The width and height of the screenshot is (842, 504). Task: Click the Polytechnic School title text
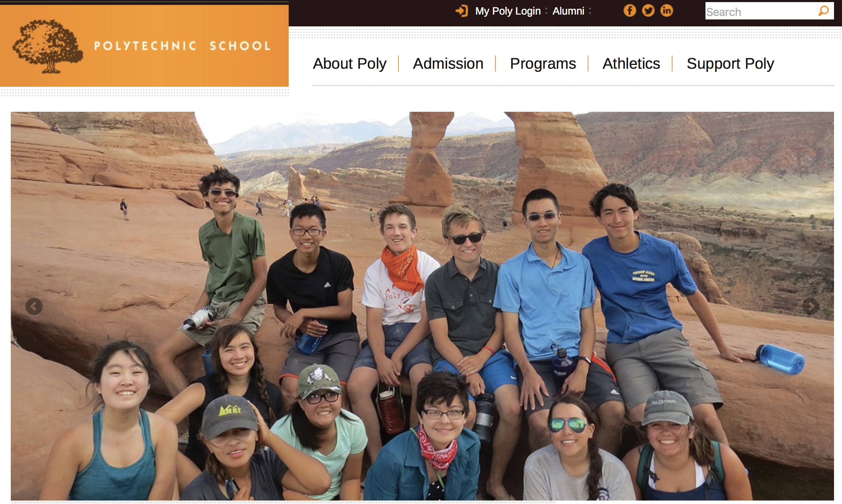[x=182, y=46]
